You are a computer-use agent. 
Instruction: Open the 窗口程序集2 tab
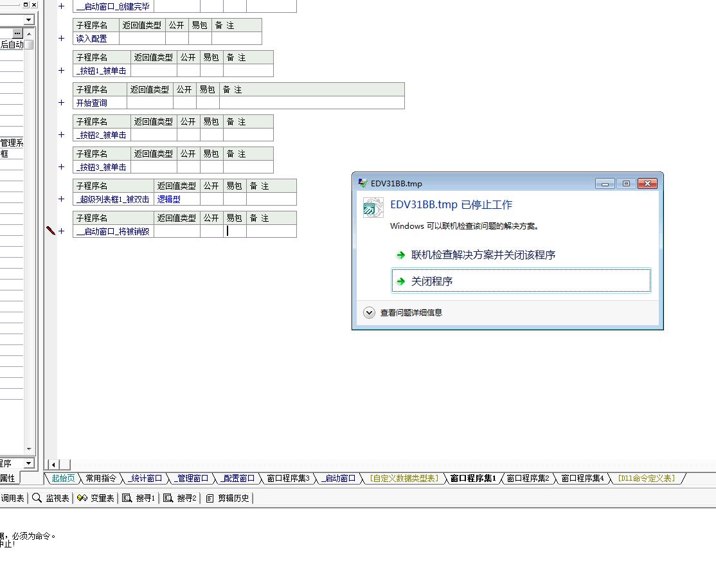point(528,478)
